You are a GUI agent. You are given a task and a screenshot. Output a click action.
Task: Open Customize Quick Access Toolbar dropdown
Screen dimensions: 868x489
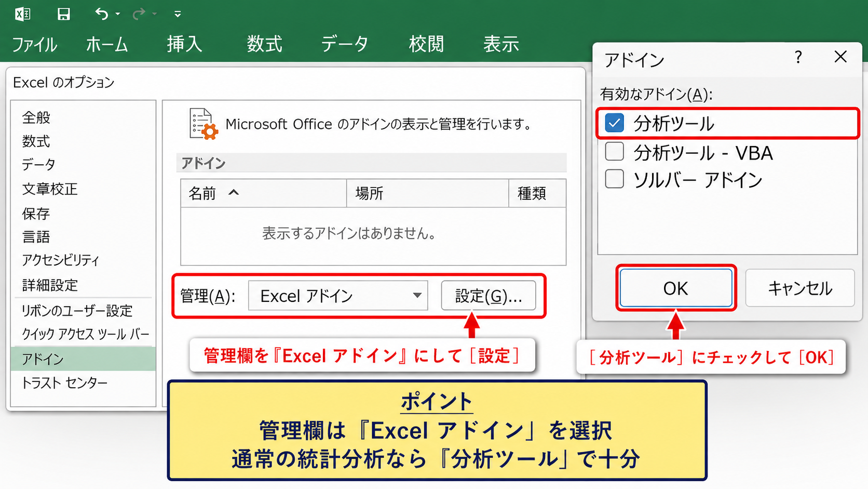click(178, 14)
